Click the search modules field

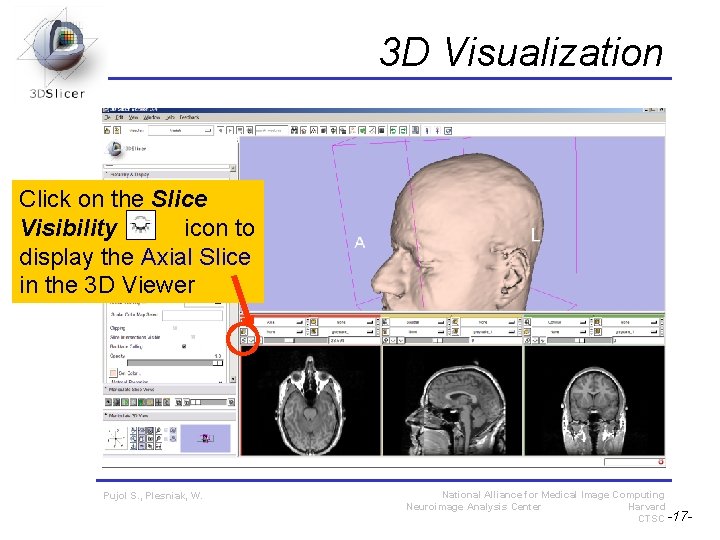272,130
